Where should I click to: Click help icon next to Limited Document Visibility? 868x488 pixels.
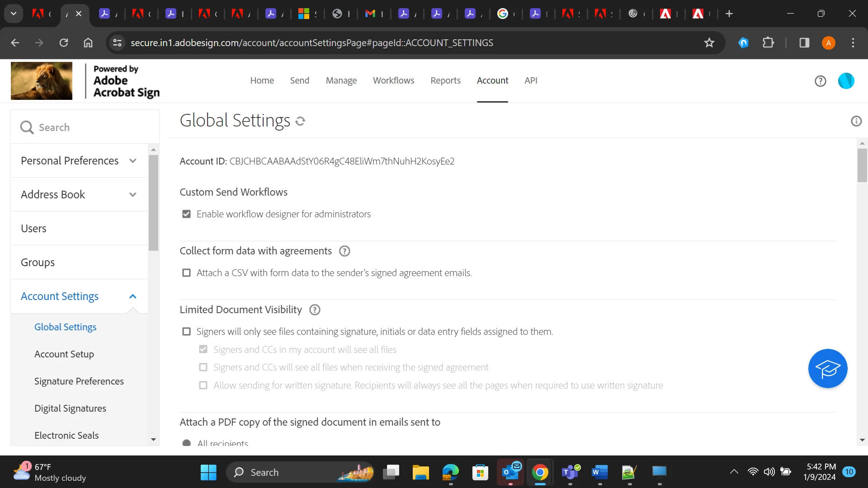coord(315,310)
